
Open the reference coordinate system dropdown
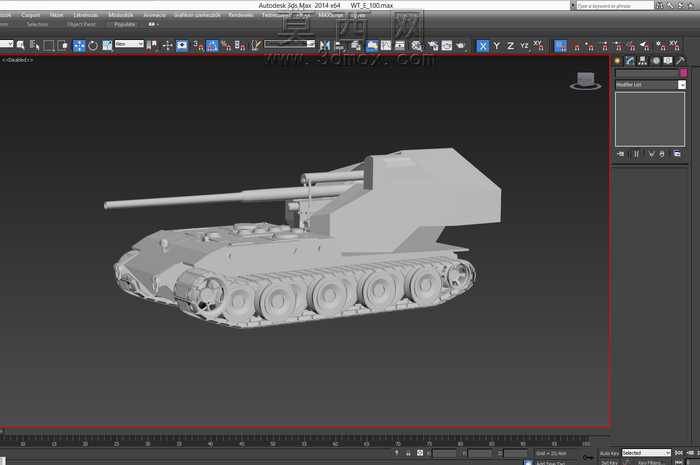point(129,44)
